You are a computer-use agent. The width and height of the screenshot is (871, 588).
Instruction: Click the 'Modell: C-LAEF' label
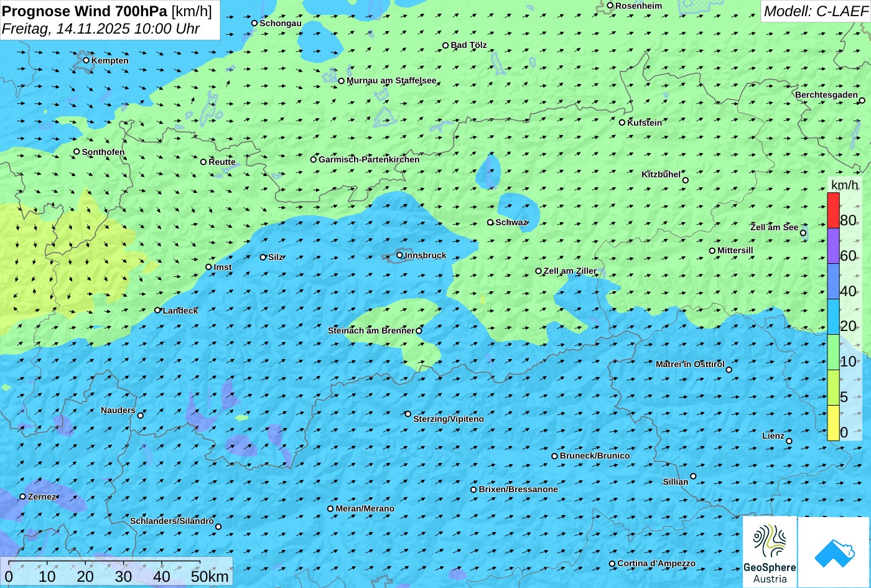(815, 11)
